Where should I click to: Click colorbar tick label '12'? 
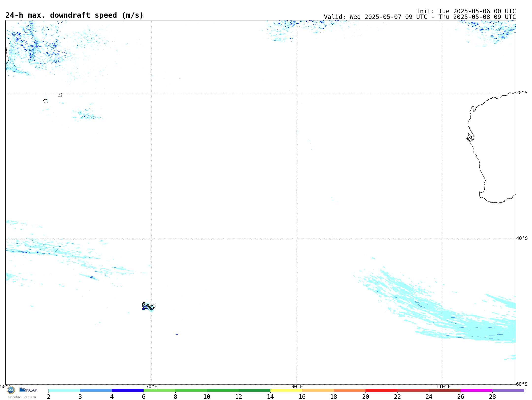[x=239, y=397]
